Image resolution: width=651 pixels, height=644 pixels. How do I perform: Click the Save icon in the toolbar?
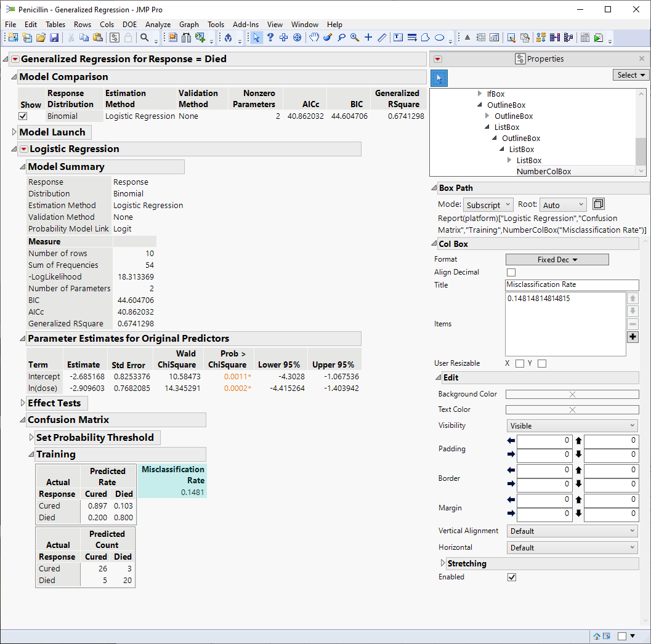[54, 38]
